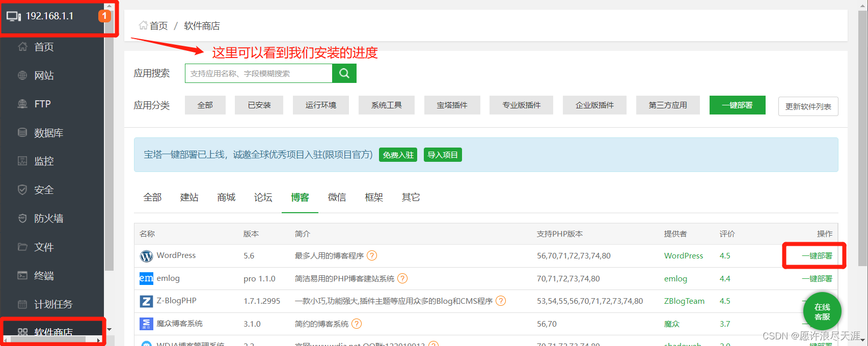The width and height of the screenshot is (868, 346).
Task: Open the help icon in the Z-BlogPHP description
Action: pos(501,301)
